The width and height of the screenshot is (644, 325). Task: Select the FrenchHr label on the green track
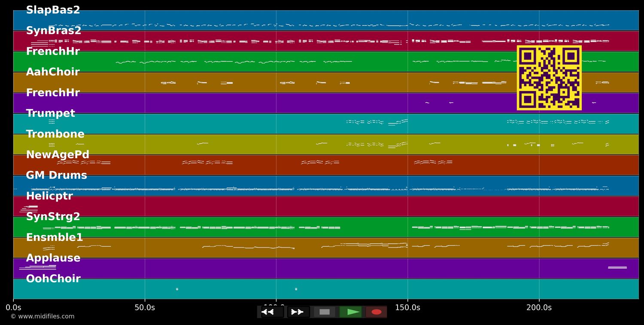53,51
